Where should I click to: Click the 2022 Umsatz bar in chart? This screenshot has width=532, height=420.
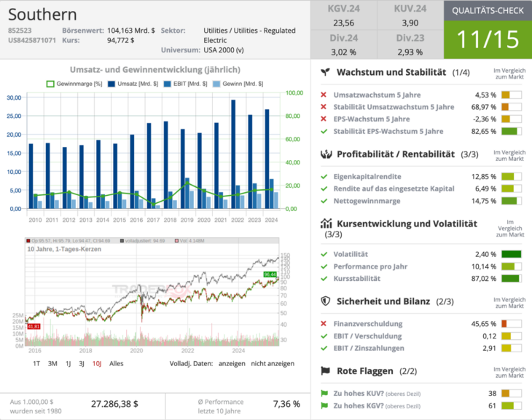coord(233,154)
